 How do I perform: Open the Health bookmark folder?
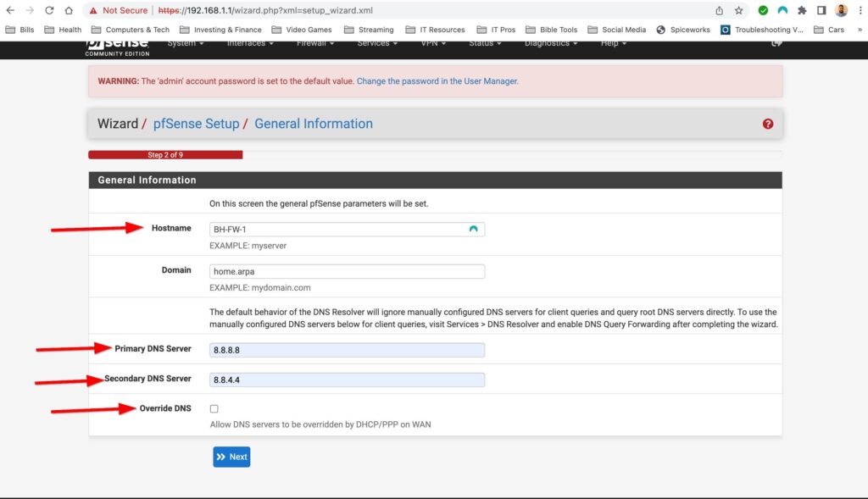[63, 30]
